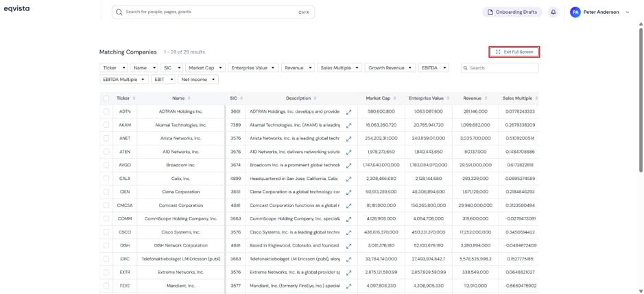This screenshot has width=644, height=294.
Task: Expand description for A10 Networks row
Action: coord(348,152)
